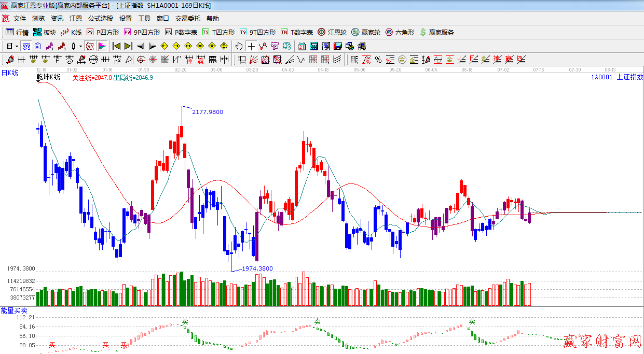Viewport: 644px width, 354px height.
Task: Select the hand pan tool
Action: (x=239, y=46)
